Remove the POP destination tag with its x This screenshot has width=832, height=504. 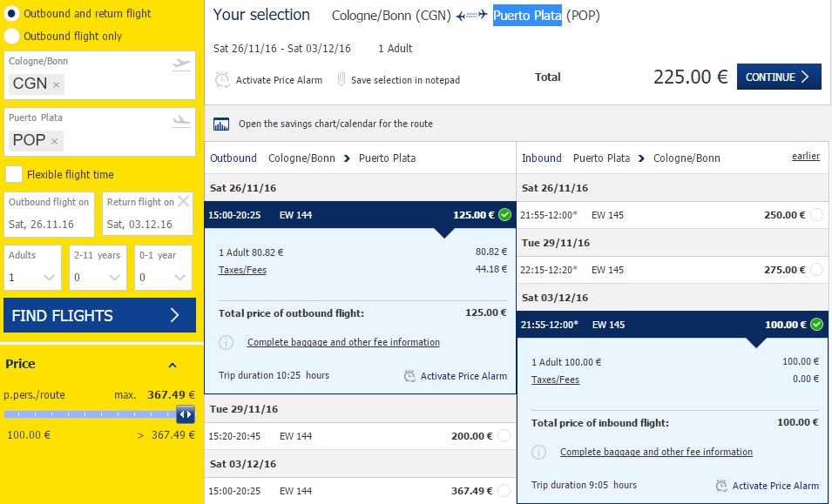point(54,142)
